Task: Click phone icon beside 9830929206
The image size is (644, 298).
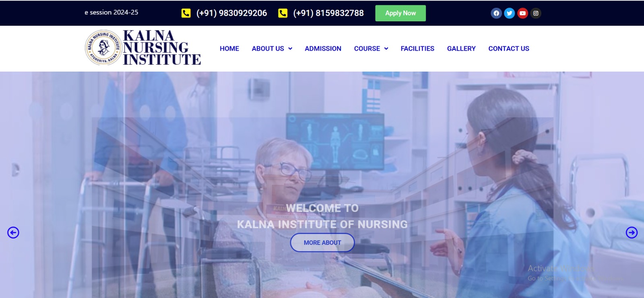Action: 186,13
